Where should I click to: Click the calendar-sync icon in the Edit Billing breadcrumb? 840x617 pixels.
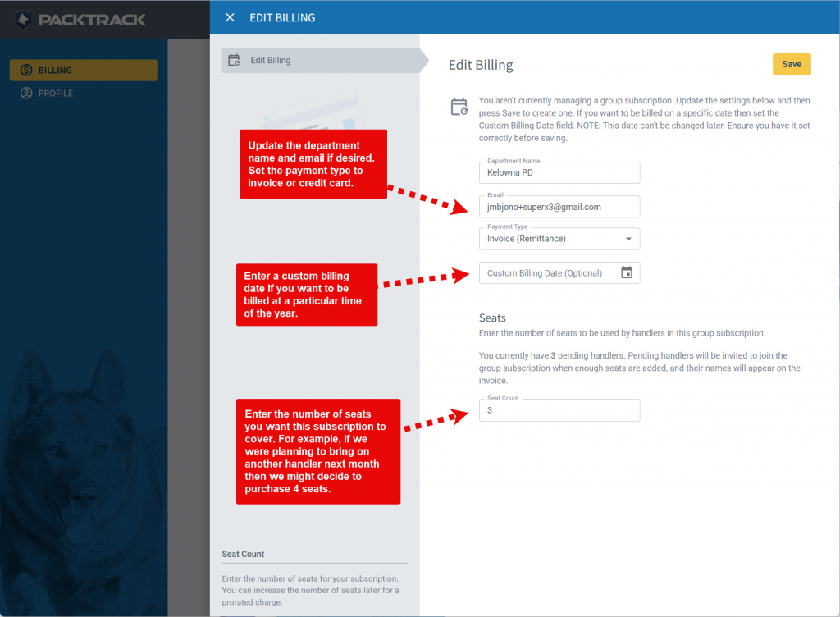pyautogui.click(x=235, y=60)
